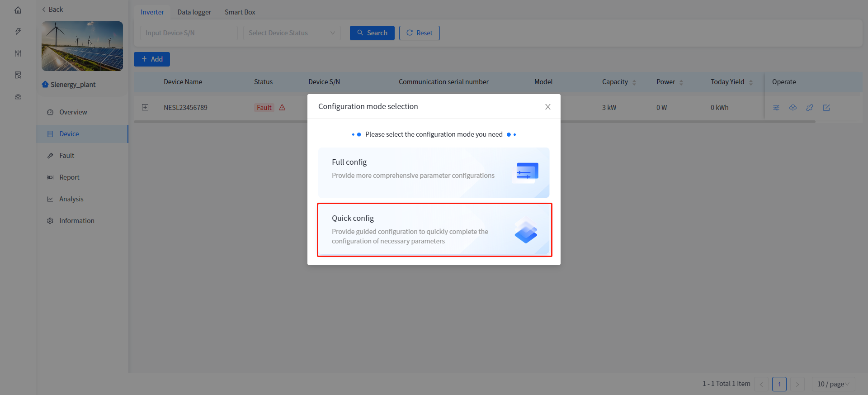Click the edit pencil icon in Operate column
The image size is (868, 395).
pos(826,108)
